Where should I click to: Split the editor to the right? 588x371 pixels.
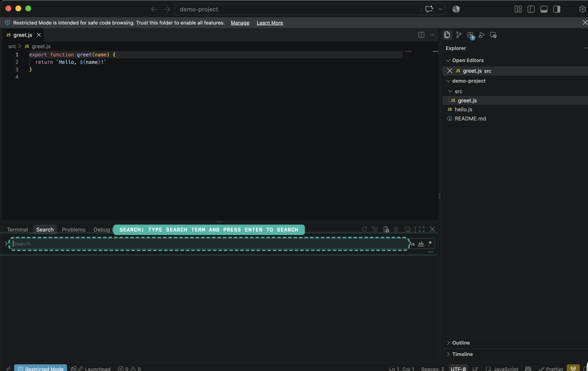pyautogui.click(x=421, y=35)
